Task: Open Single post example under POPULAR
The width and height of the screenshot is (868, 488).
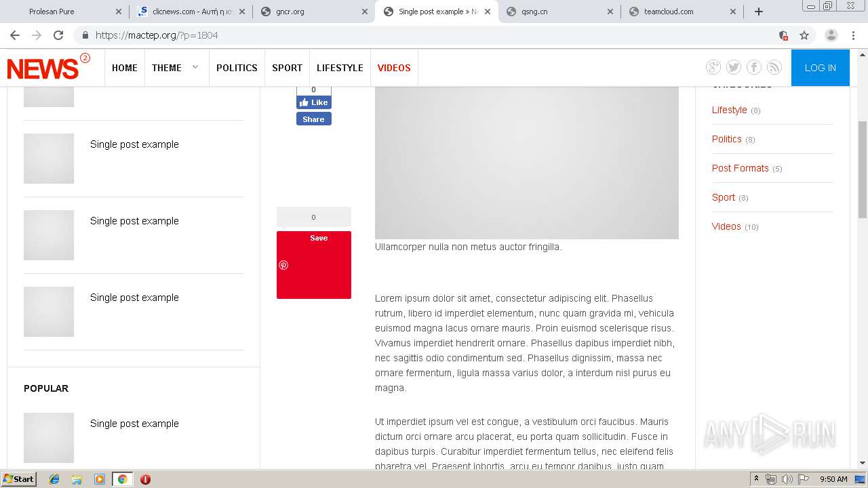Action: [134, 424]
